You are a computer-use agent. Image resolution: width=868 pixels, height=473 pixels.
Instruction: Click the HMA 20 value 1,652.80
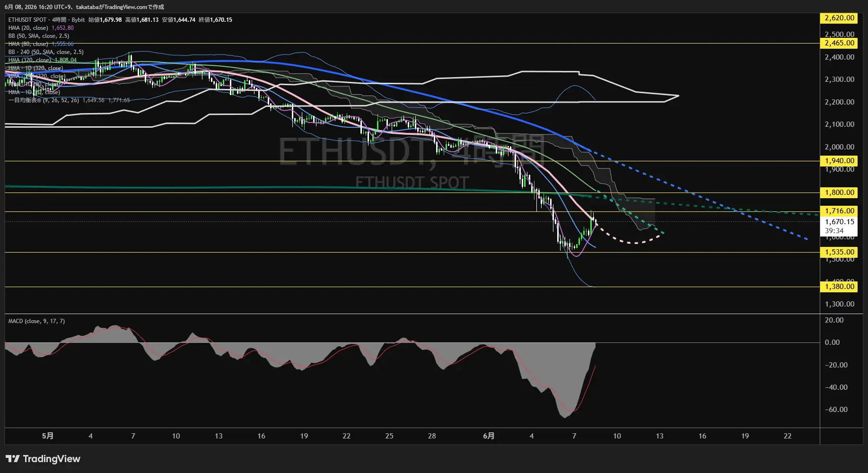[x=62, y=28]
